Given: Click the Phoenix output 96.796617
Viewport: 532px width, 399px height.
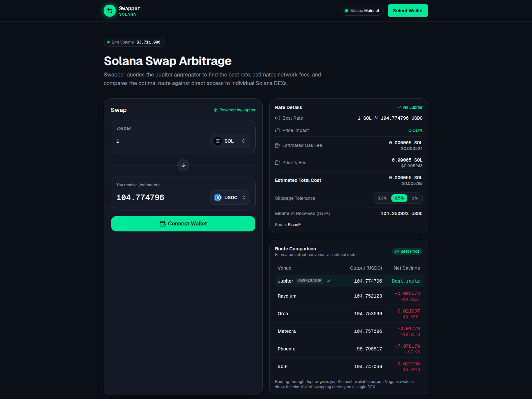Looking at the screenshot, I should coord(369,349).
